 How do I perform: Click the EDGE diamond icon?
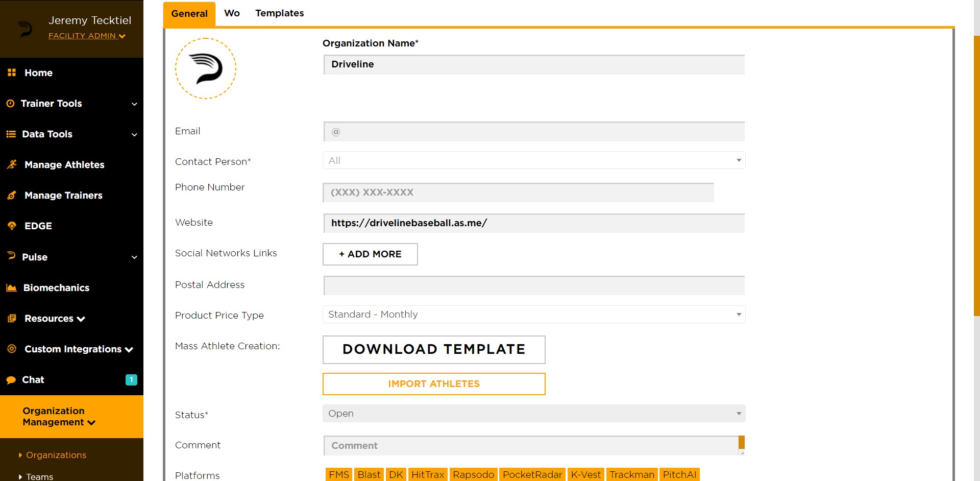pyautogui.click(x=12, y=226)
